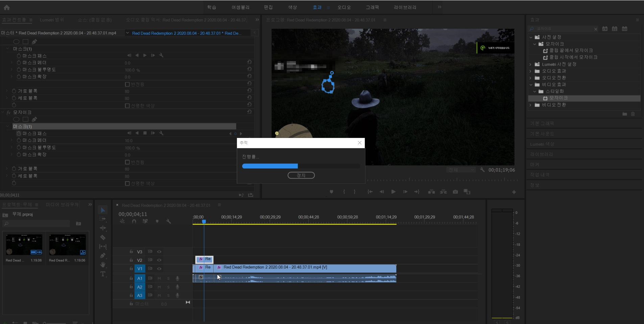The height and width of the screenshot is (324, 644).
Task: Enable 선명한 색상 checkbox in lower 모자이크
Action: pyautogui.click(x=127, y=183)
